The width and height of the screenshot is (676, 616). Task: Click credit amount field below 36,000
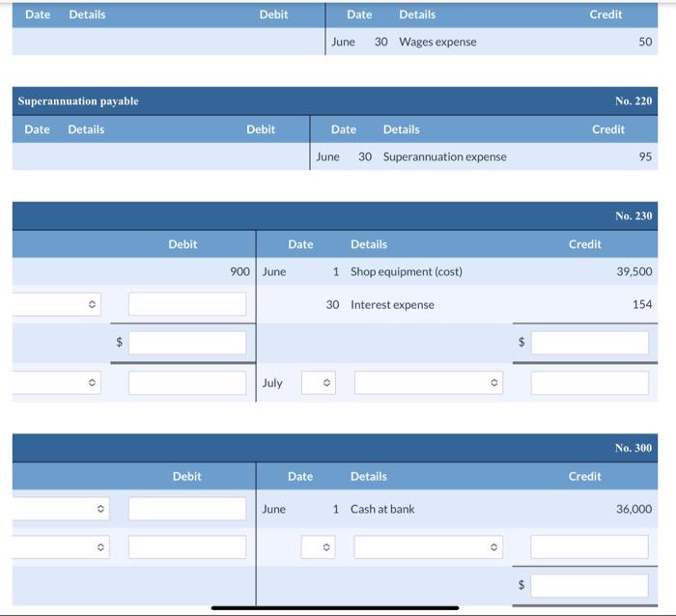coord(589,547)
